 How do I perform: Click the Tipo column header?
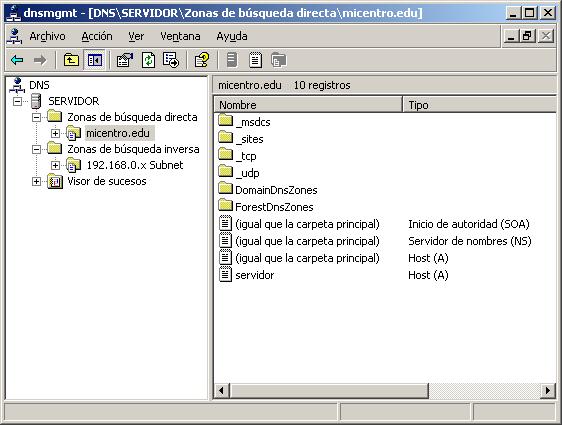click(x=479, y=105)
